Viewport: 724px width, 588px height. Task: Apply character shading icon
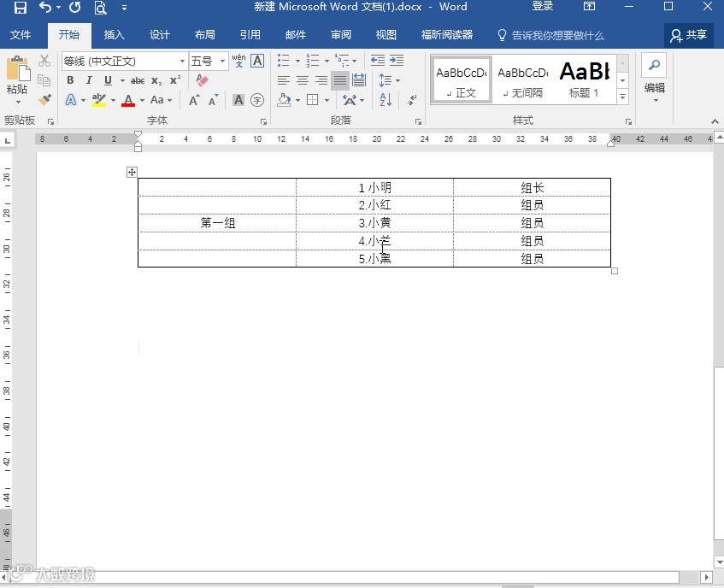point(238,100)
